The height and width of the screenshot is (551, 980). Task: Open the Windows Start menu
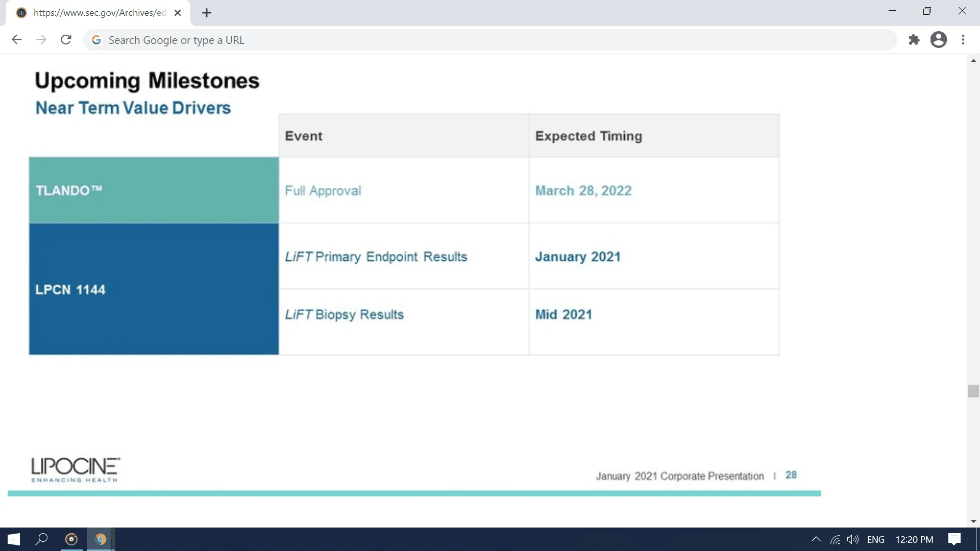click(x=14, y=539)
